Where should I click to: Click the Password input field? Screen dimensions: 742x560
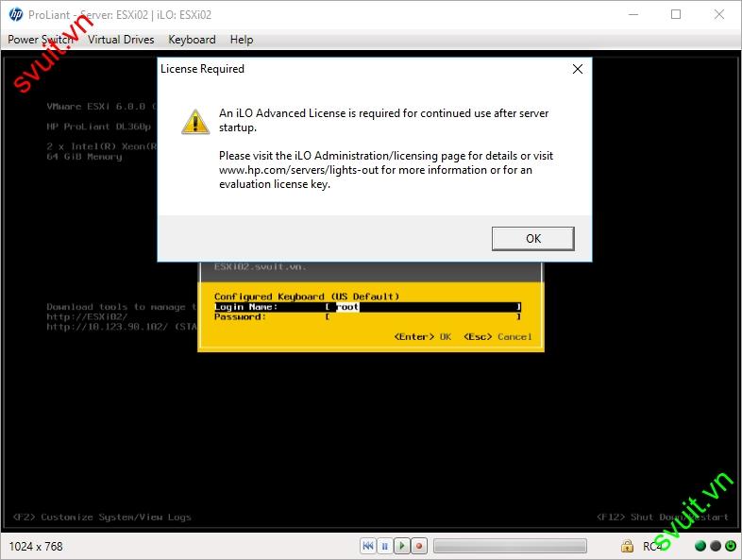[x=424, y=316]
